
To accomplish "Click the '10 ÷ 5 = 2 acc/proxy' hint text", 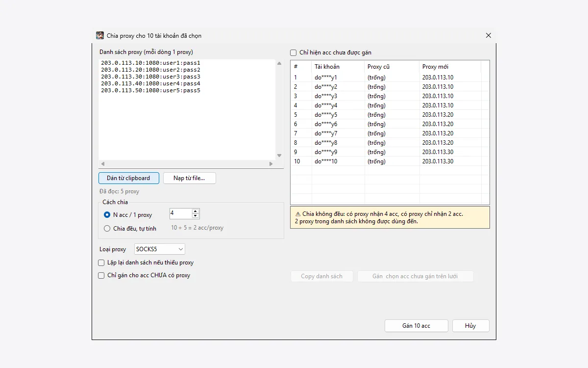I will (197, 228).
